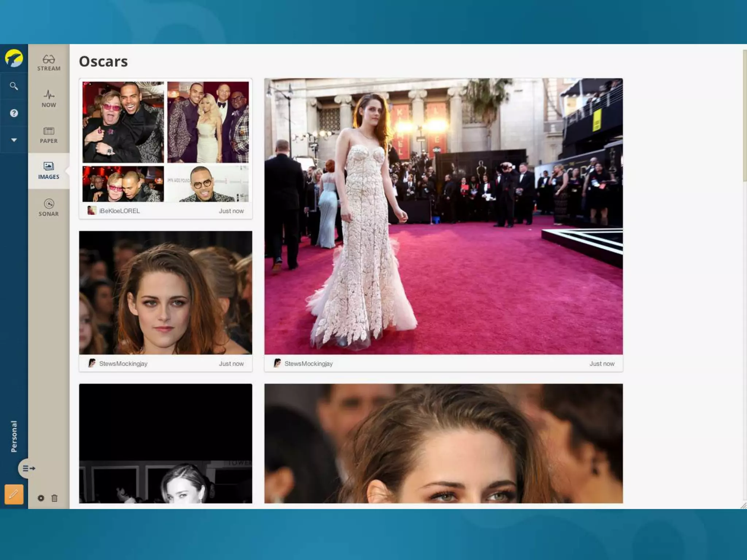Viewport: 747px width, 560px height.
Task: Open the help question mark icon
Action: 14,113
